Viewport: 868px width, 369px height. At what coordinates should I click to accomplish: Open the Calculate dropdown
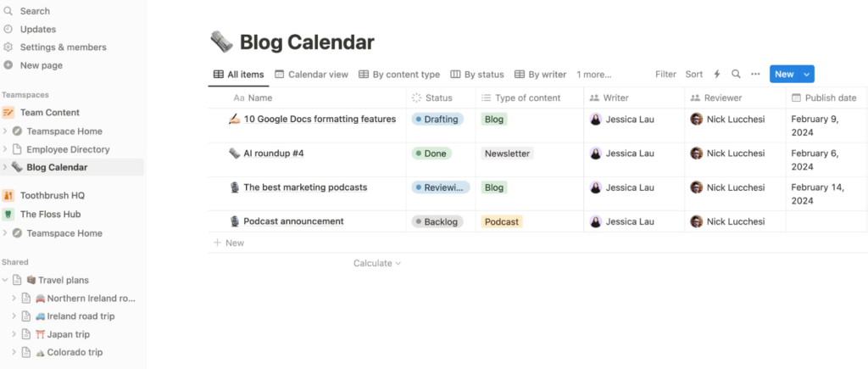pos(377,264)
